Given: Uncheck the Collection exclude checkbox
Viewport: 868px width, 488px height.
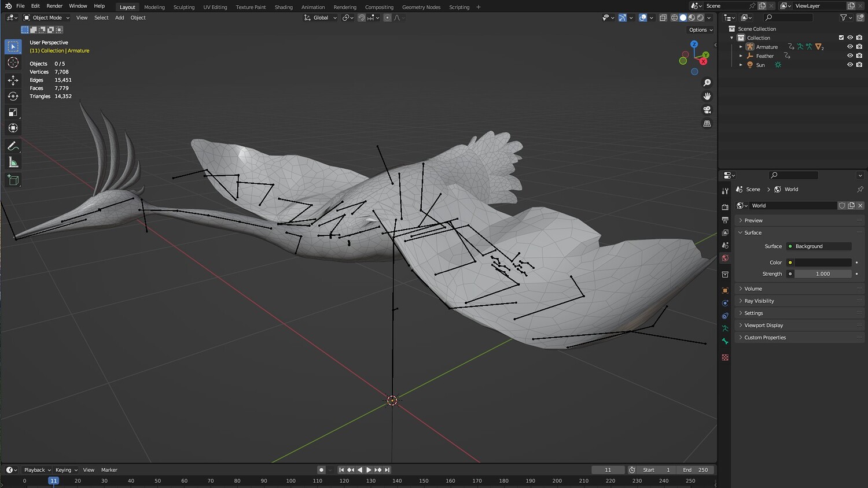Looking at the screenshot, I should point(841,38).
